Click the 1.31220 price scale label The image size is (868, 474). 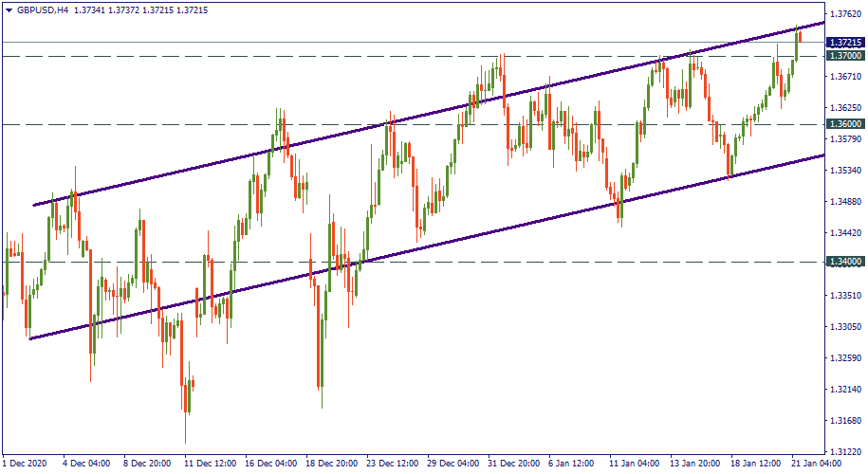pos(843,451)
